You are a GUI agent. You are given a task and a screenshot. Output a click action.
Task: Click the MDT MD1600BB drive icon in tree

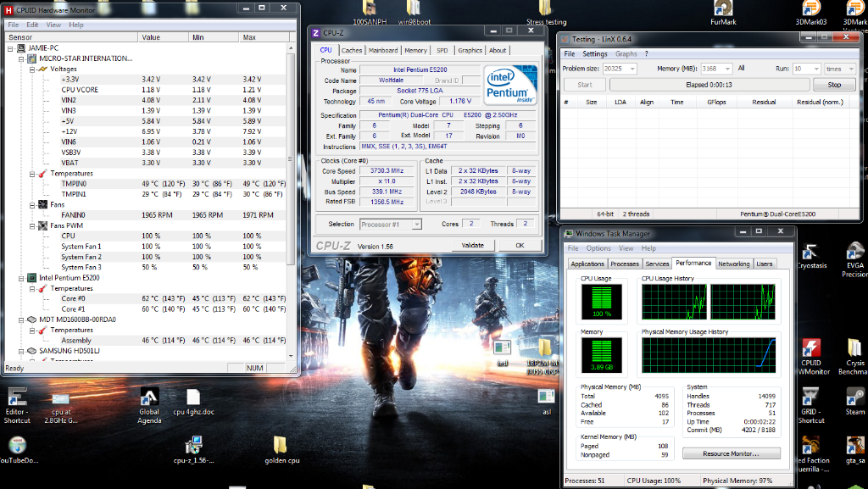(x=31, y=320)
